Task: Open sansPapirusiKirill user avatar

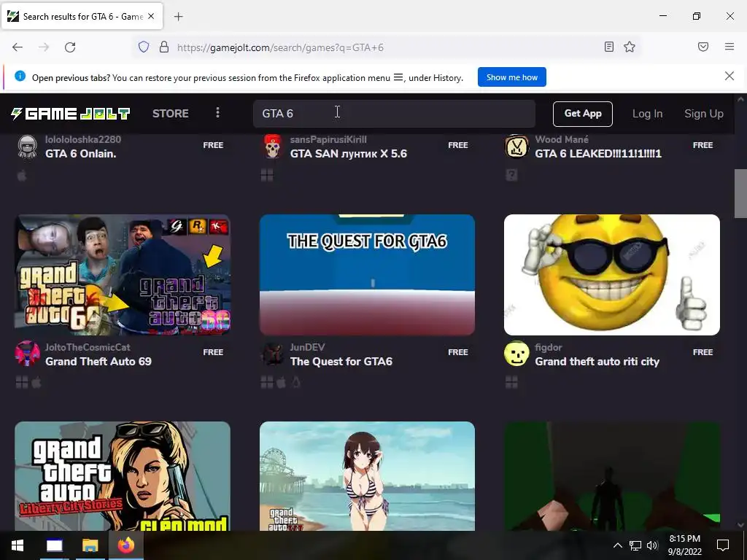Action: (x=273, y=147)
